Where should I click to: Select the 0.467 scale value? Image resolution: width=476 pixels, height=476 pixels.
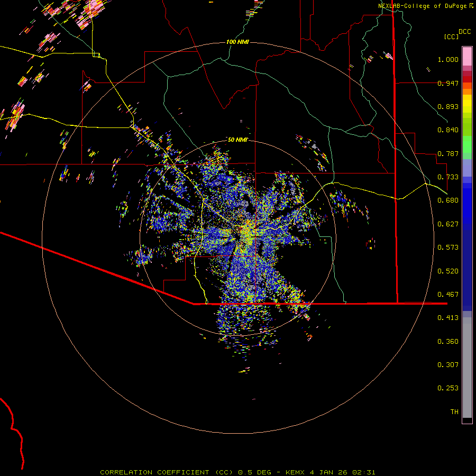coord(448,295)
